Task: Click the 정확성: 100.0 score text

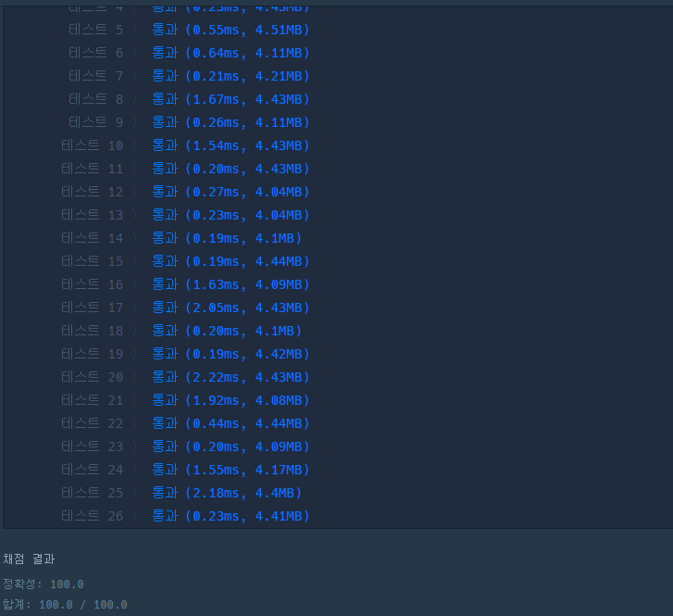Action: (x=44, y=584)
